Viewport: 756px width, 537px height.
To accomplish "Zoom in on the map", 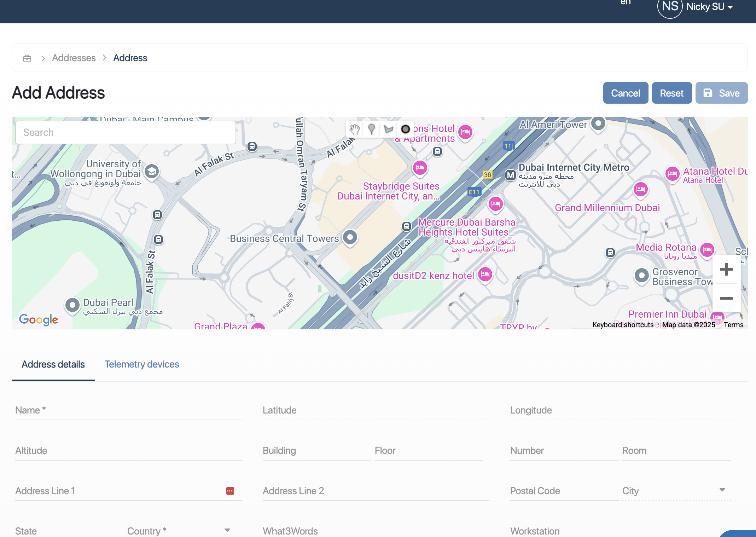I will point(726,270).
